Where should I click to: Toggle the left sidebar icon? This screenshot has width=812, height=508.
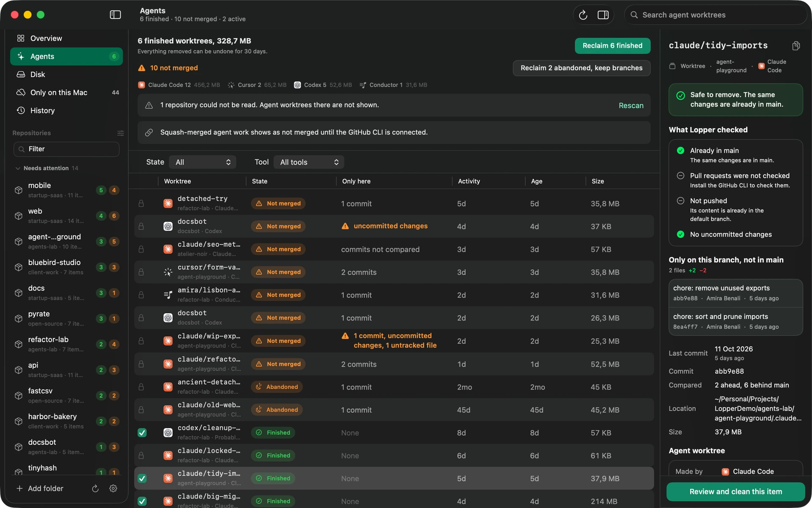[x=115, y=15]
